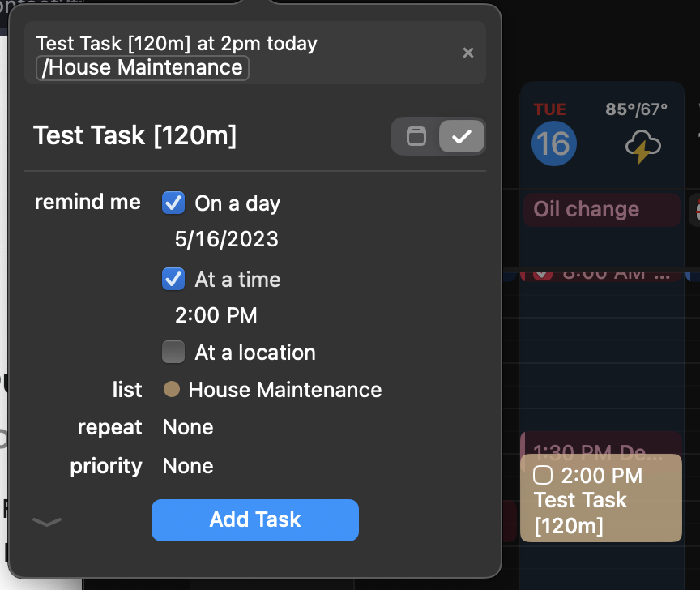Screen dimensions: 700x590
Task: Click the thunderstorm weather icon
Action: pos(642,147)
